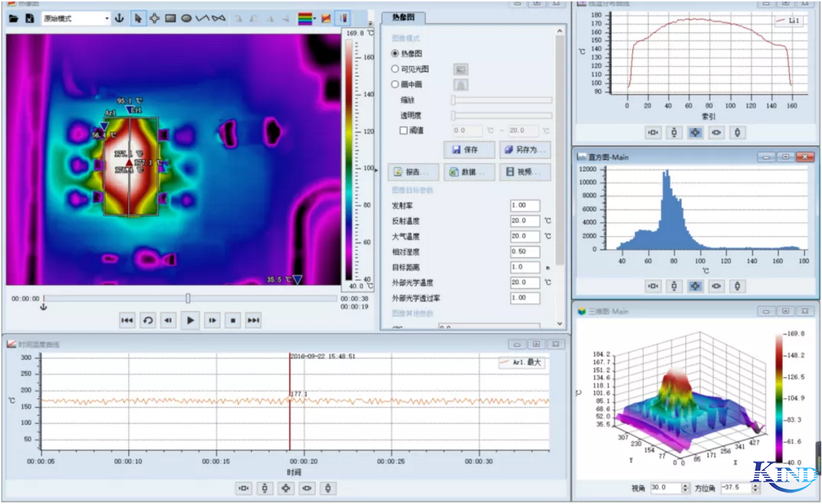Select the spot measurement tool
The width and height of the screenshot is (822, 504).
[154, 18]
